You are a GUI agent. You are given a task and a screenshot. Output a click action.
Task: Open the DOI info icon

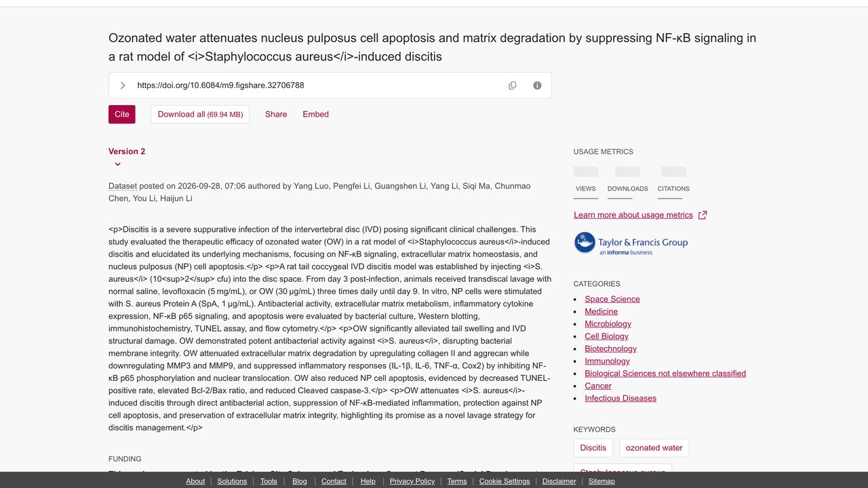pos(537,85)
